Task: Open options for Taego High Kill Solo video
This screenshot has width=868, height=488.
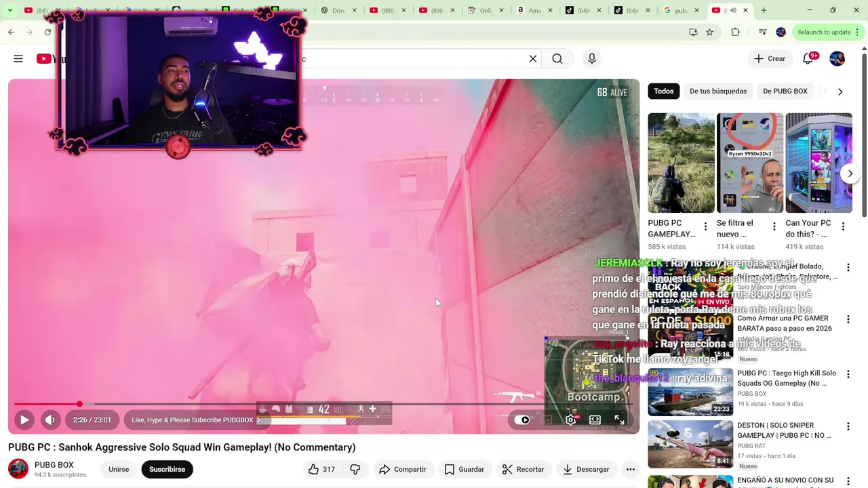Action: click(x=848, y=374)
